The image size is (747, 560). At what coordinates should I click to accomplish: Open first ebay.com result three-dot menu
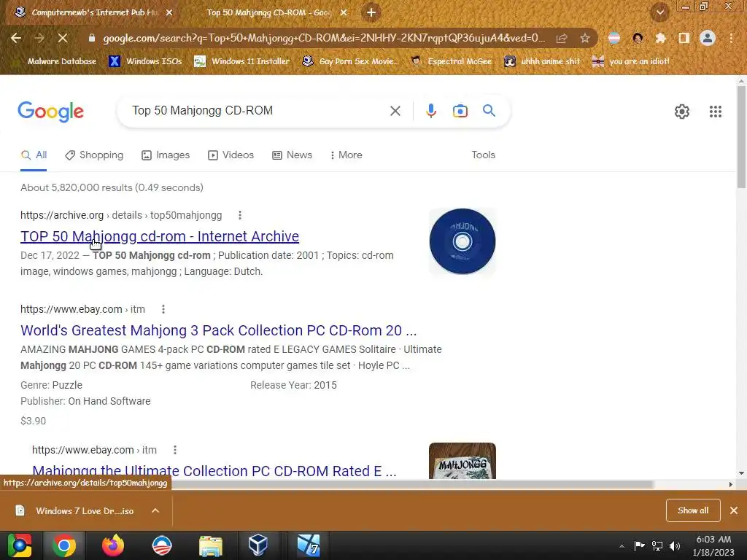click(x=163, y=309)
